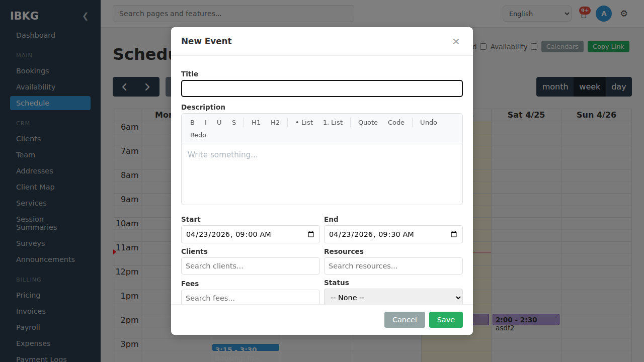Undo last description edit
644x362 pixels.
tap(429, 122)
